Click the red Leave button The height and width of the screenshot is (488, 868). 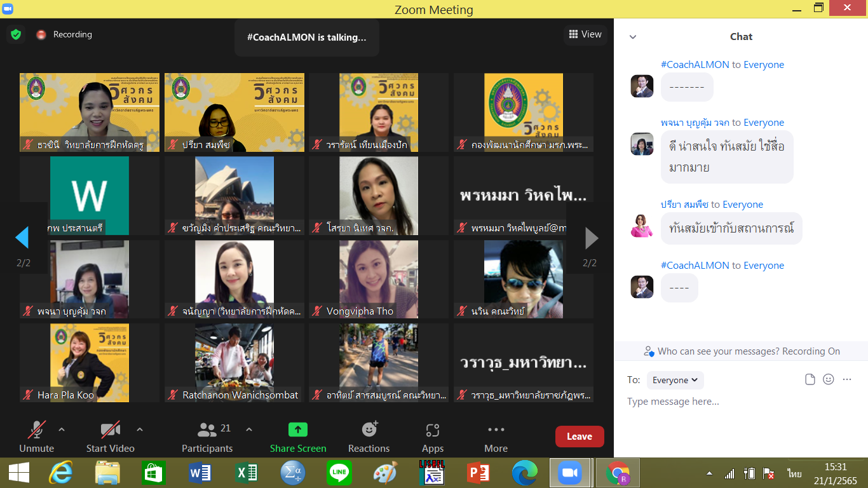tap(580, 437)
